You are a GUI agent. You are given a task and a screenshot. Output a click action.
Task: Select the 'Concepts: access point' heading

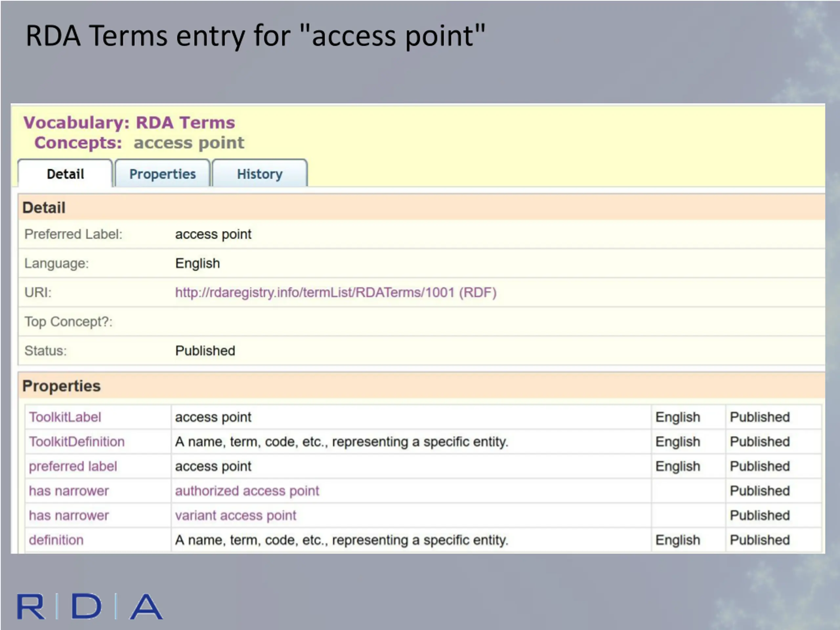(x=139, y=143)
